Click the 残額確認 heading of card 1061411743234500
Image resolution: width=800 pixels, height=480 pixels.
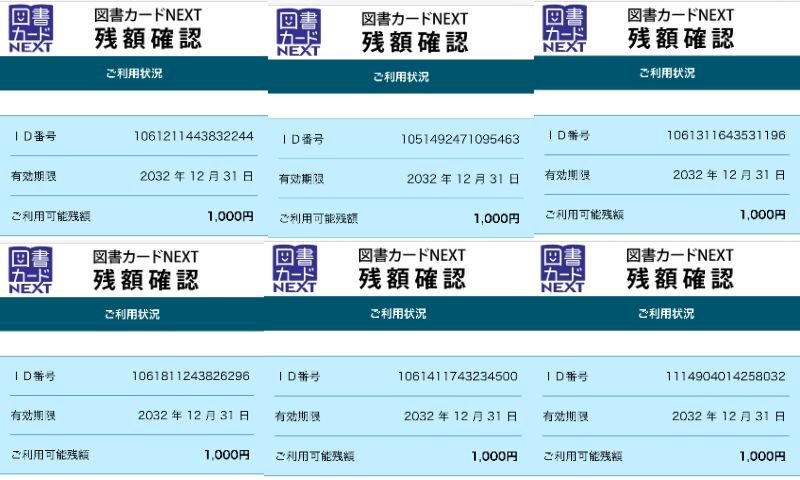tap(412, 279)
